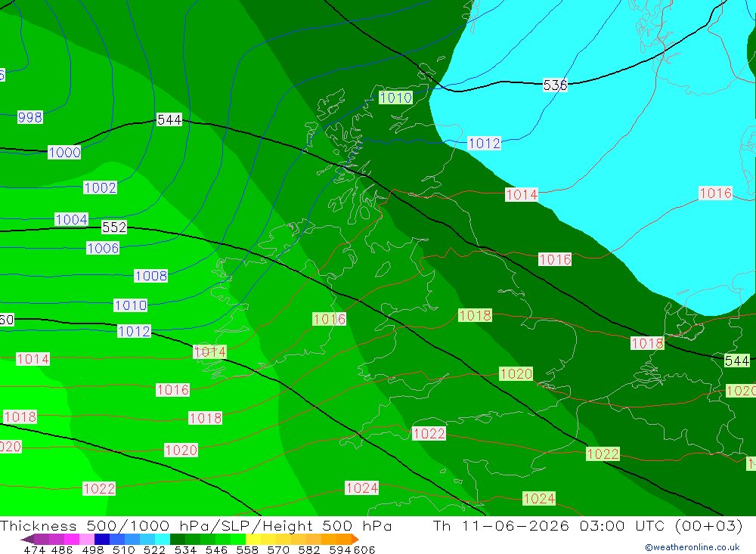This screenshot has width=756, height=554.
Task: Pick the pale pink legend swatch
Action: 87,539
